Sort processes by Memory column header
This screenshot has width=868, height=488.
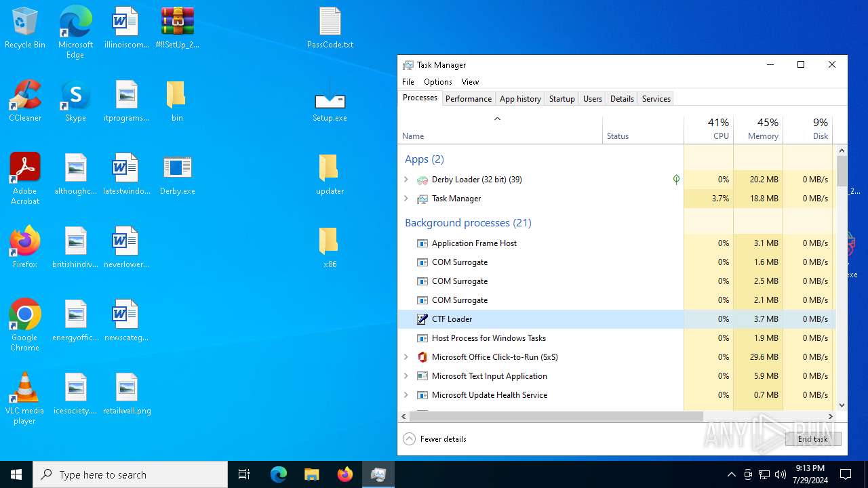point(758,129)
